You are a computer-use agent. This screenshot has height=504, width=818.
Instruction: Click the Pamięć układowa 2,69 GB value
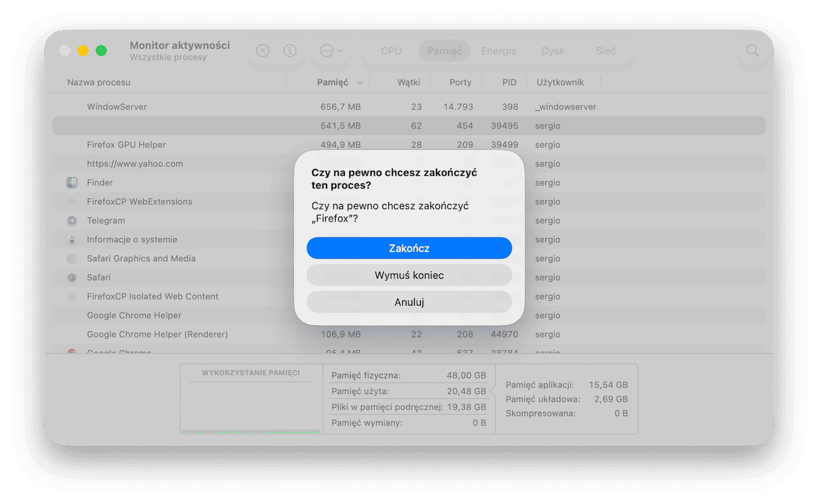point(611,399)
